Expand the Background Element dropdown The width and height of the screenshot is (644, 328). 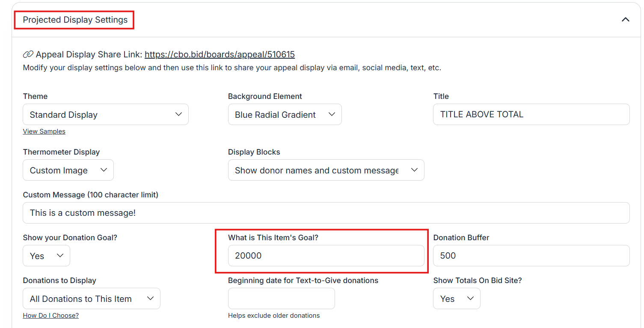[285, 114]
